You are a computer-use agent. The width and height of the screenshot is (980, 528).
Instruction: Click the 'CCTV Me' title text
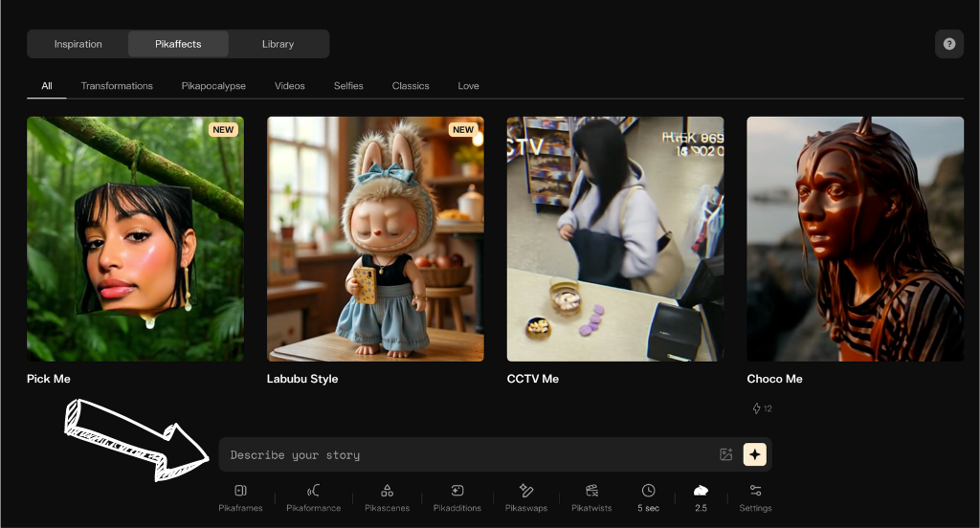coord(532,379)
